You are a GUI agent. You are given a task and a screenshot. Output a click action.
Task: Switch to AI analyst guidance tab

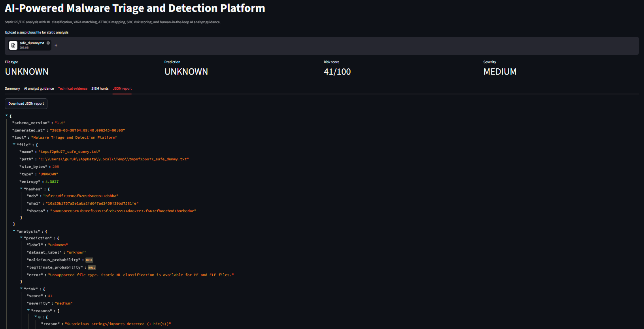tap(39, 88)
